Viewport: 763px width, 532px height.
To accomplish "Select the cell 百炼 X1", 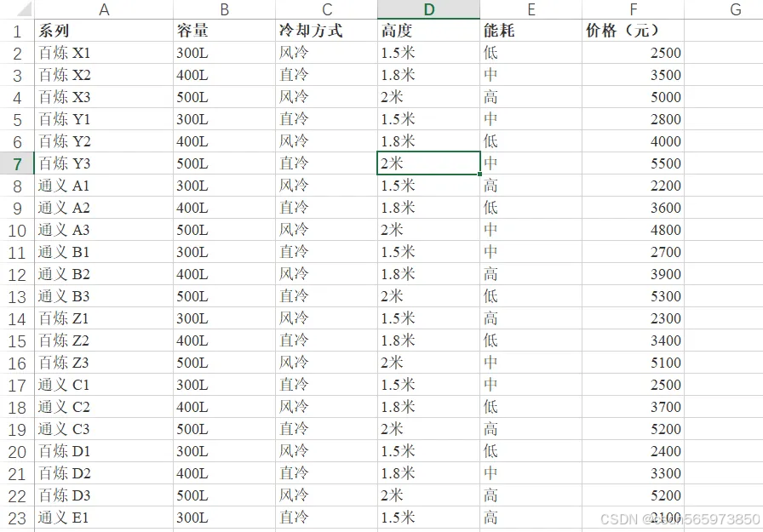I will coord(104,53).
